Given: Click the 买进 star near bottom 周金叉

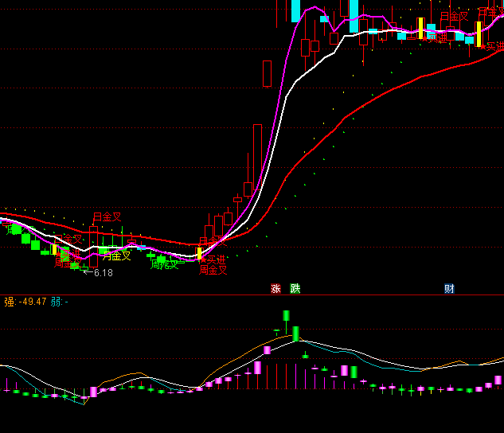Looking at the screenshot, I should (x=212, y=259).
